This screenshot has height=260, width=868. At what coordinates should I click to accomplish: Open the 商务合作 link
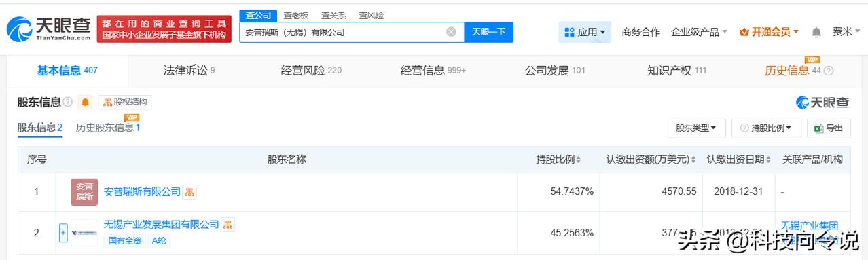click(x=640, y=32)
